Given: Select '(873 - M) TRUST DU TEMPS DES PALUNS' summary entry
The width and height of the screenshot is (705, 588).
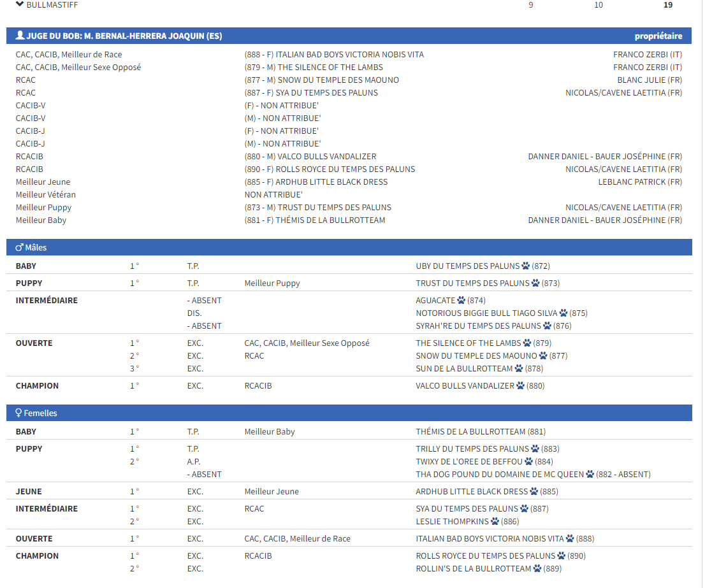Looking at the screenshot, I should (318, 207).
